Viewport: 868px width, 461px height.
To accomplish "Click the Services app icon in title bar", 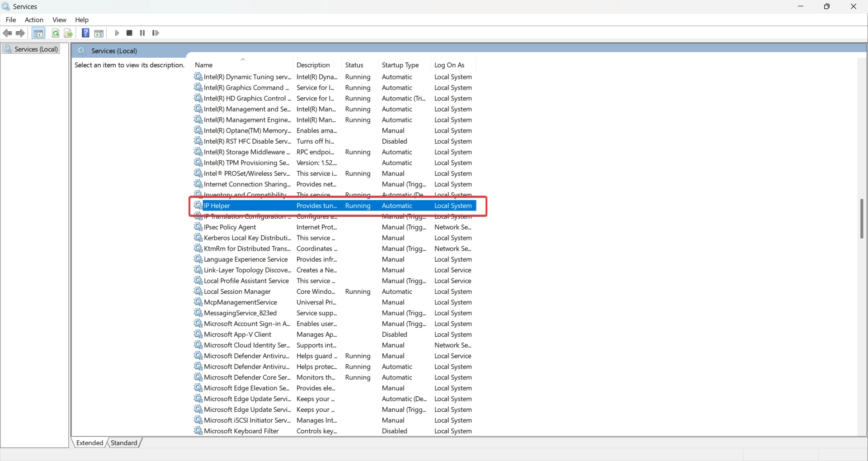I will point(6,6).
